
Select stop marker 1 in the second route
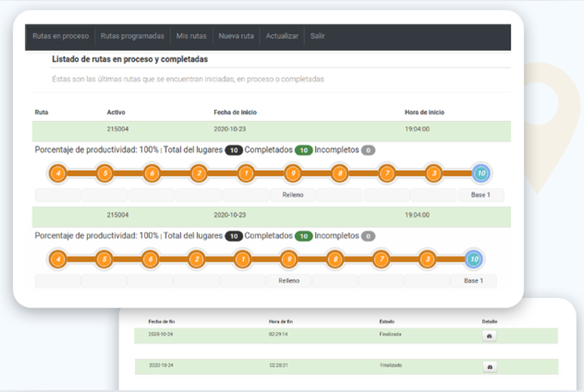point(242,260)
